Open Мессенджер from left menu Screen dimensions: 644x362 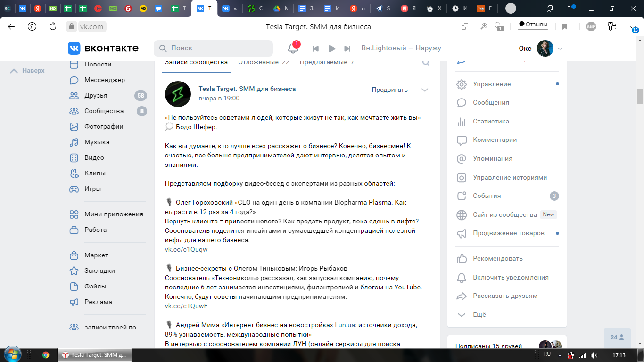click(x=105, y=80)
